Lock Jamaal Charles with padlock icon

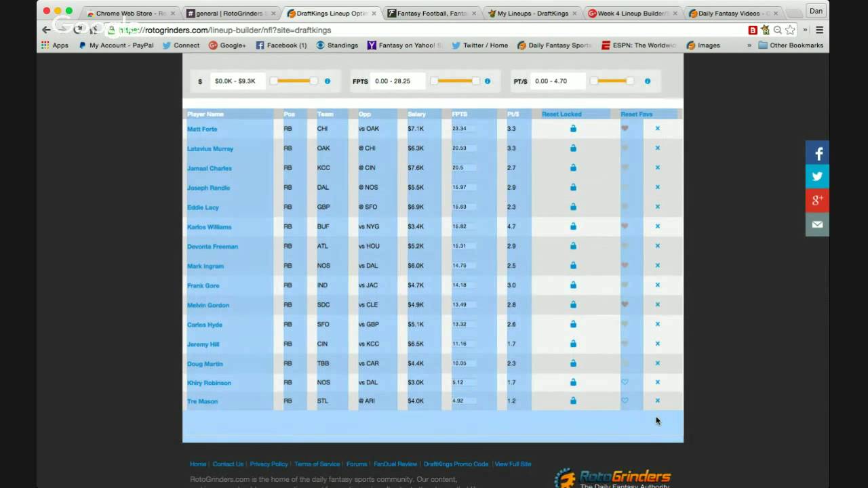(x=573, y=167)
